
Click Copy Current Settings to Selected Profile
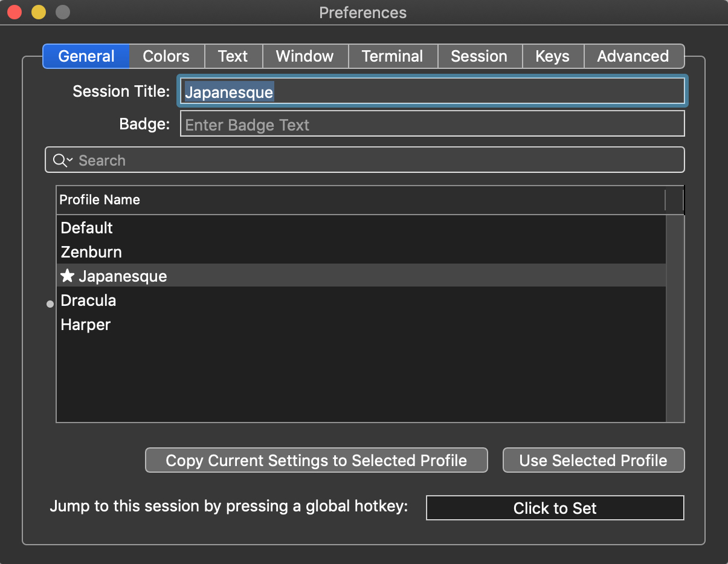pyautogui.click(x=317, y=460)
